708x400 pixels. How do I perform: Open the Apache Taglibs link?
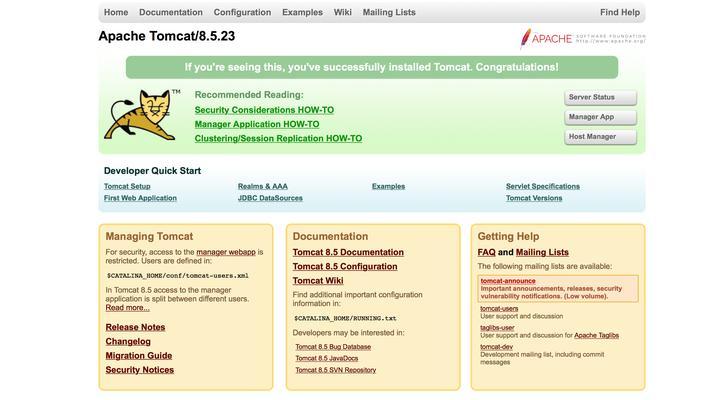(x=596, y=335)
